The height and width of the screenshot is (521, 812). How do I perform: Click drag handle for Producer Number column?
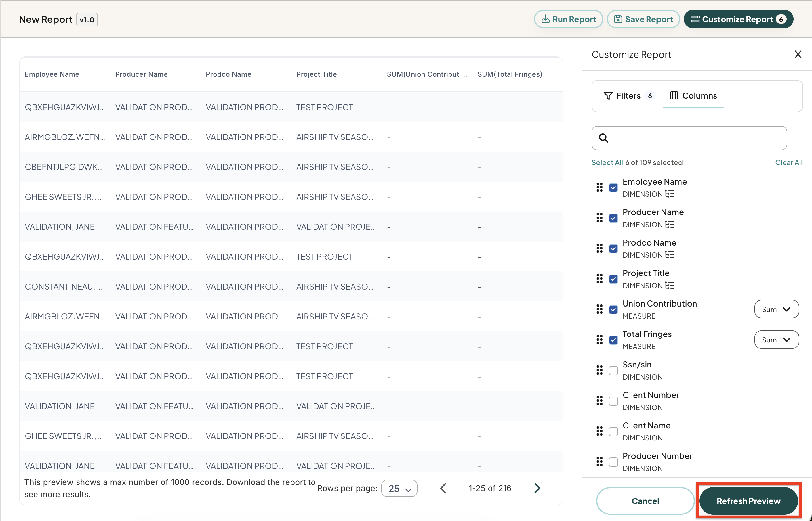click(599, 461)
